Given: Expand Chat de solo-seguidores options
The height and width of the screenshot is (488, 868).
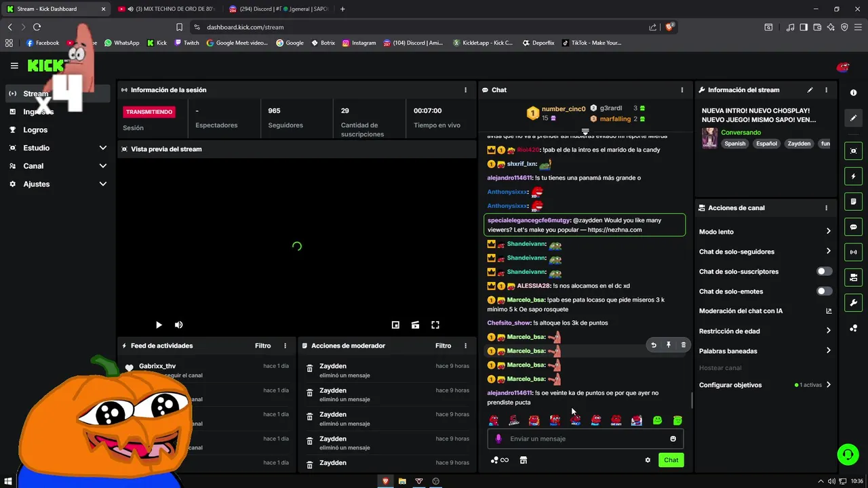Looking at the screenshot, I should point(828,251).
